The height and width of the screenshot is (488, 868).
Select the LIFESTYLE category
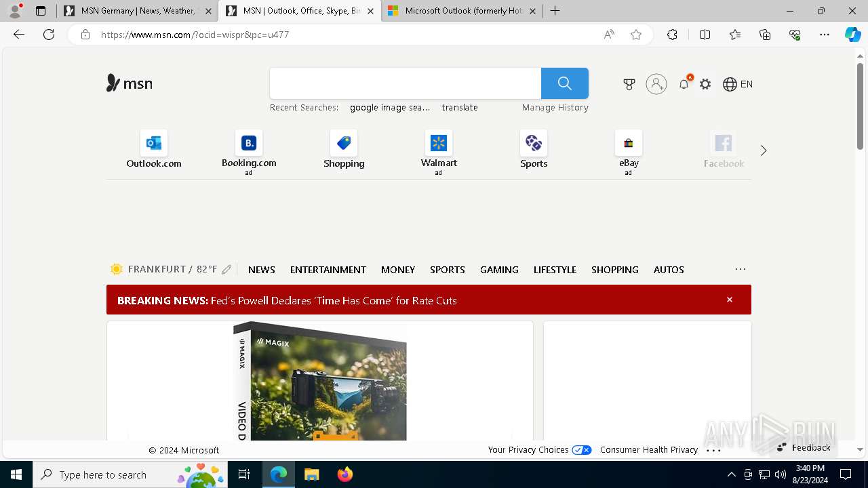point(555,270)
